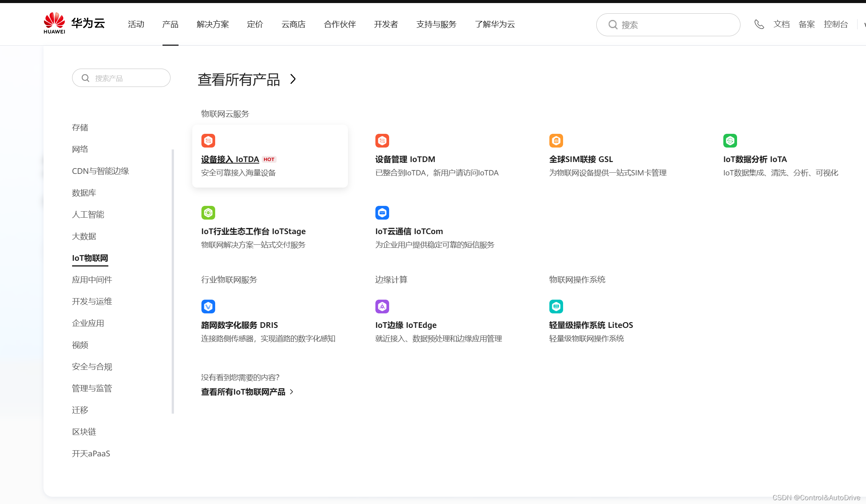Go to 控制台 console link

835,24
